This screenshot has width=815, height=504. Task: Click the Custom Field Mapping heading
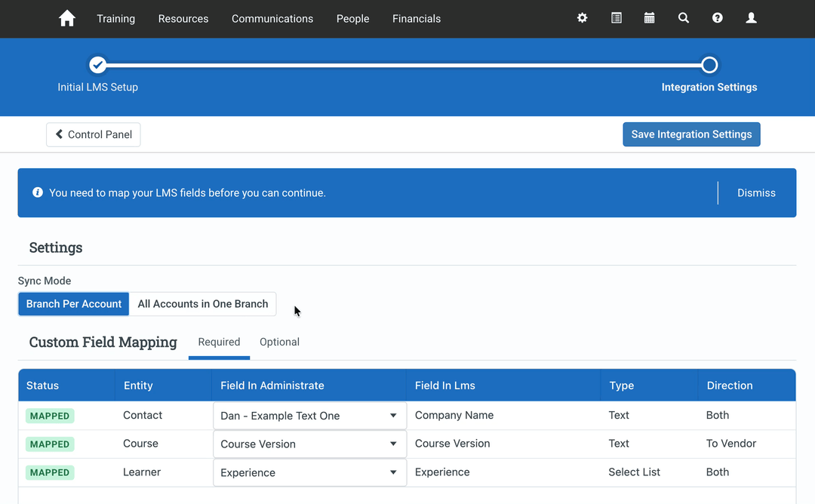103,342
